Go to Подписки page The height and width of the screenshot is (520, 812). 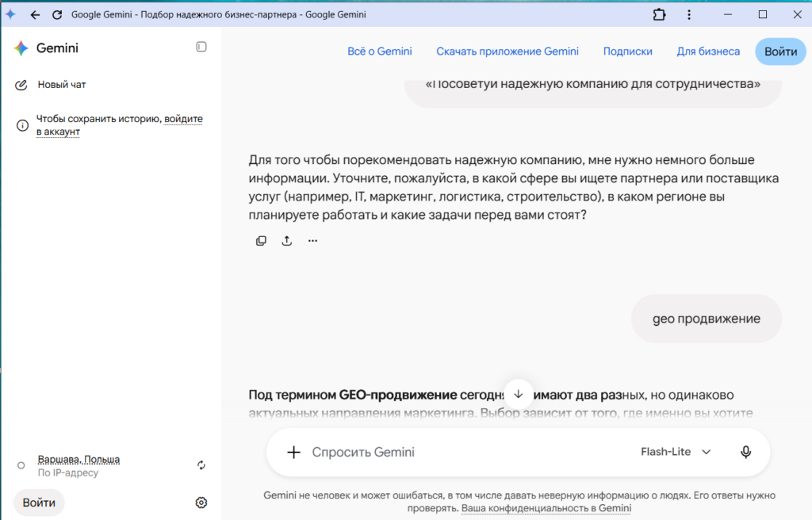[x=628, y=52]
